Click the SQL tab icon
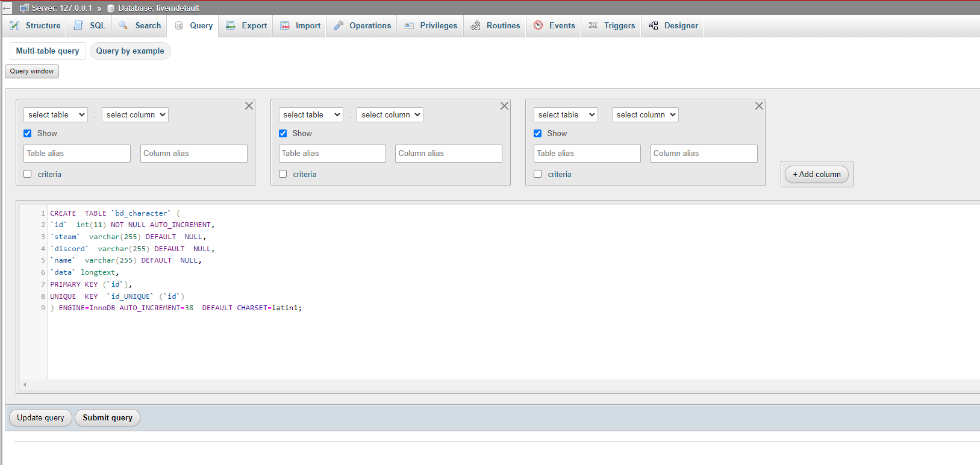Screen dimensions: 980x465 click(78, 25)
